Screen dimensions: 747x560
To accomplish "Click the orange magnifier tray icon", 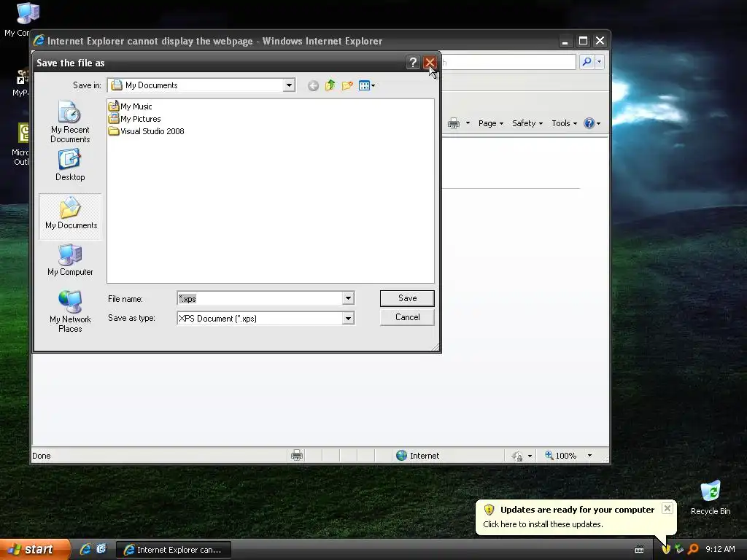I will pos(693,549).
